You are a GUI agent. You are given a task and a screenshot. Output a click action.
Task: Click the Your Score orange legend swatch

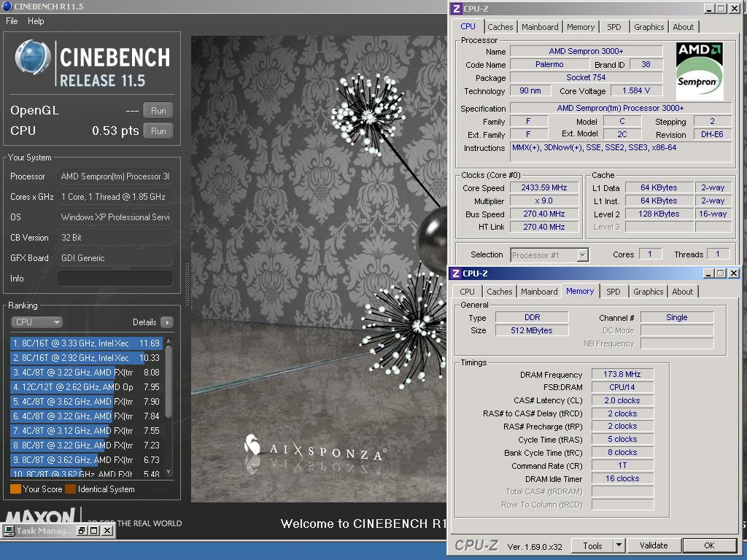point(16,489)
